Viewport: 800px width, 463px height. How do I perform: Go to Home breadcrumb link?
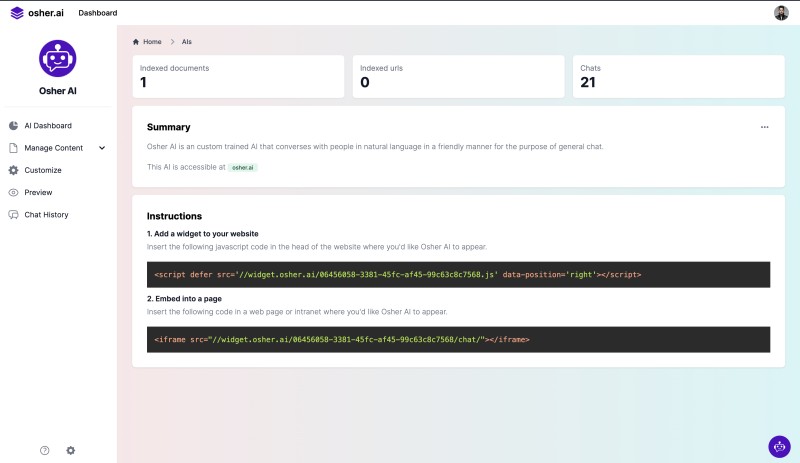coord(152,42)
